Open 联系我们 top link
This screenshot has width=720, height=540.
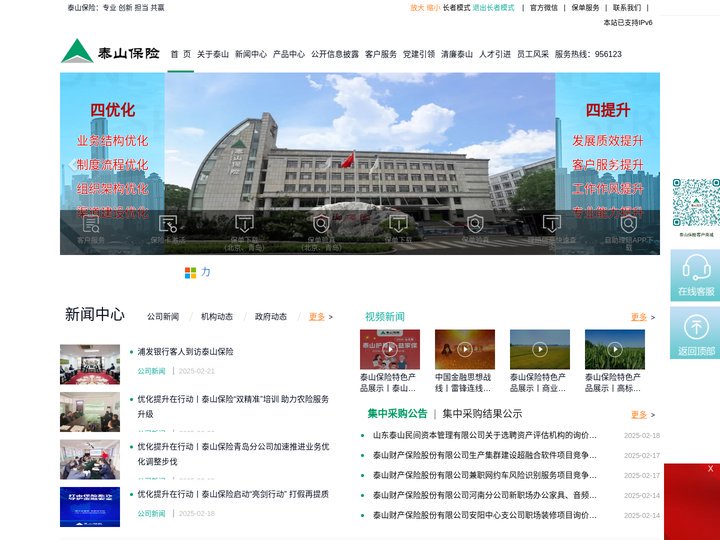coord(627,8)
